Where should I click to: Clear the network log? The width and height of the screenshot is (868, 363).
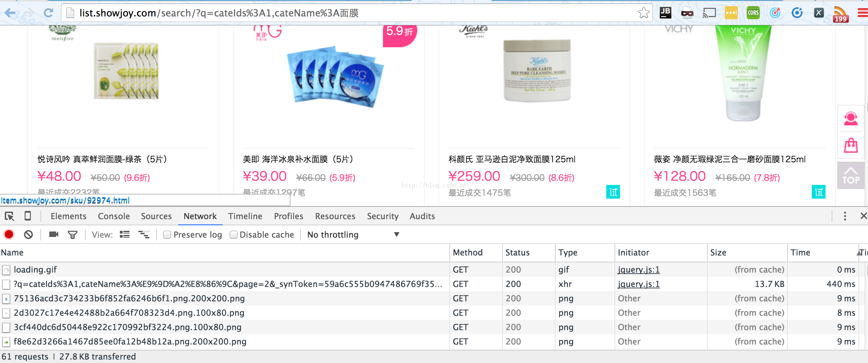[28, 235]
